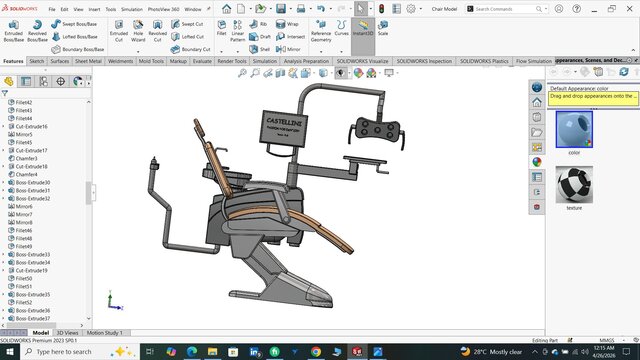Select the Shell tool
This screenshot has height=360, width=640.
[260, 49]
